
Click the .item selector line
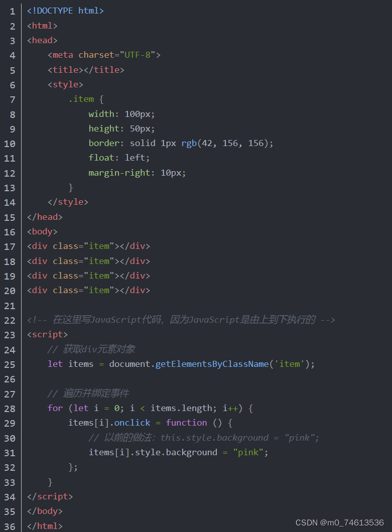(x=86, y=99)
